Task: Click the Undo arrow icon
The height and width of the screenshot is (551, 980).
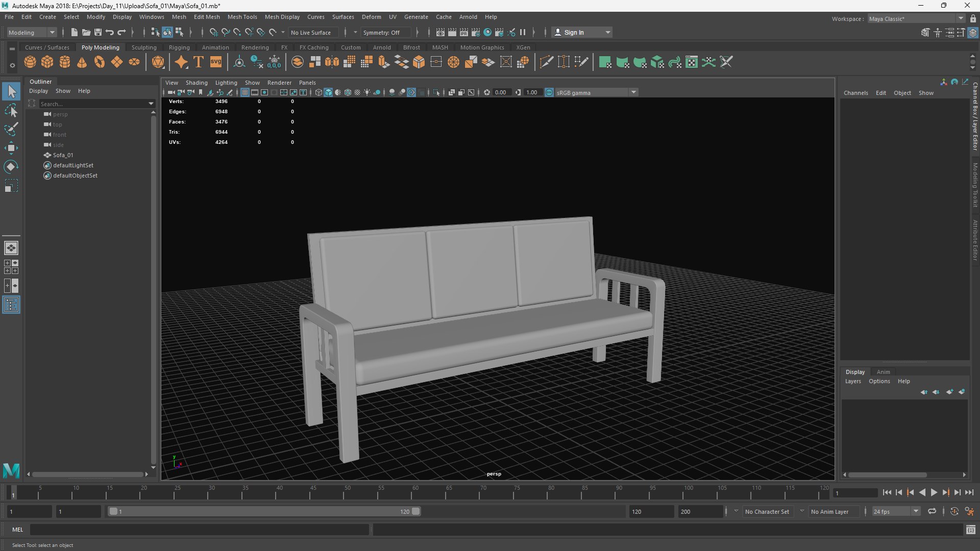Action: pos(110,32)
